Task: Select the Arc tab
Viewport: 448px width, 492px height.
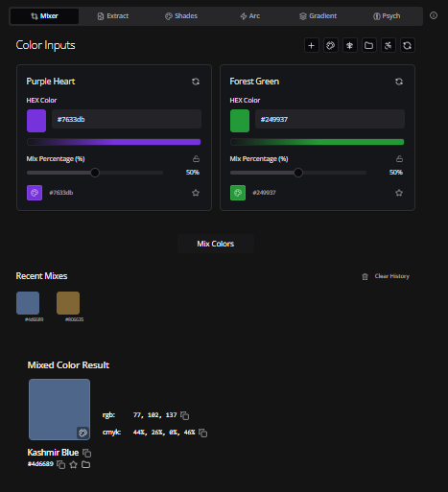Action: coord(249,16)
